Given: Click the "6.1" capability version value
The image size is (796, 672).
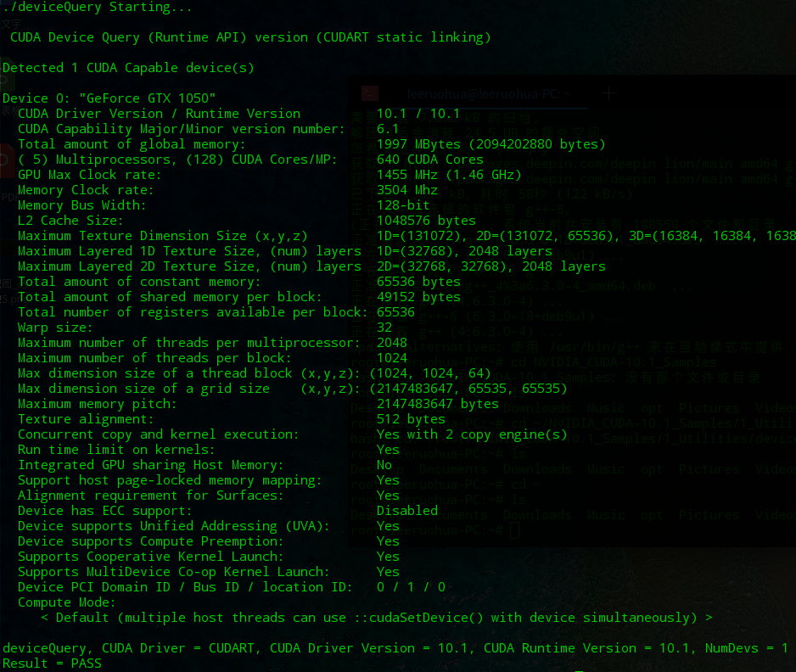Looking at the screenshot, I should pyautogui.click(x=387, y=129).
